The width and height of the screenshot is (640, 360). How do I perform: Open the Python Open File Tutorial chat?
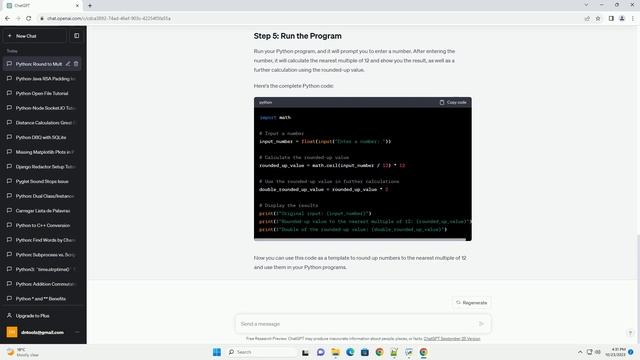(x=42, y=93)
